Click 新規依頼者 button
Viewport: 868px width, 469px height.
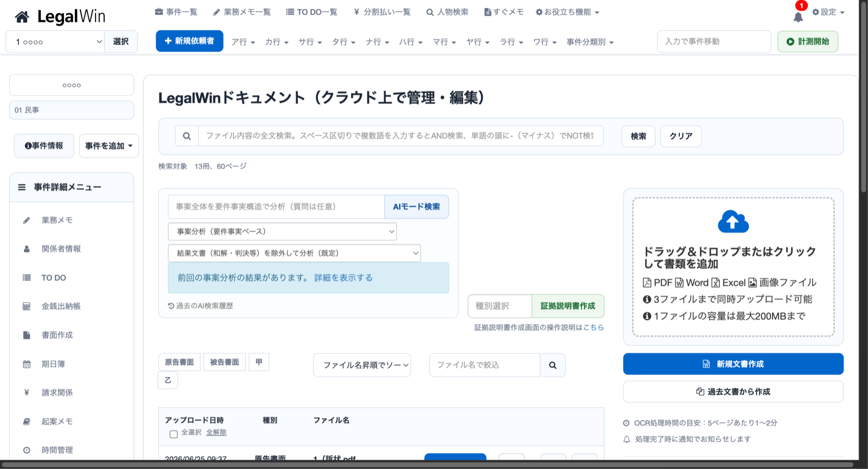click(x=189, y=41)
